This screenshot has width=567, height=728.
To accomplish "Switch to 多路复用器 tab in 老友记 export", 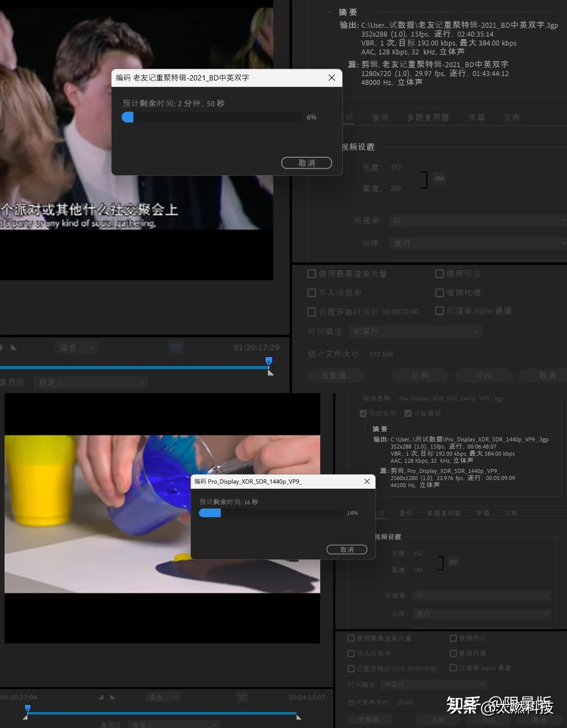I will (428, 117).
